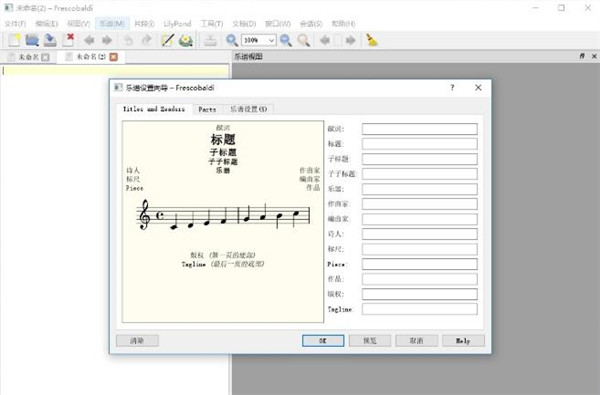Open the 工具(T) menu
The image size is (600, 395).
click(x=212, y=24)
